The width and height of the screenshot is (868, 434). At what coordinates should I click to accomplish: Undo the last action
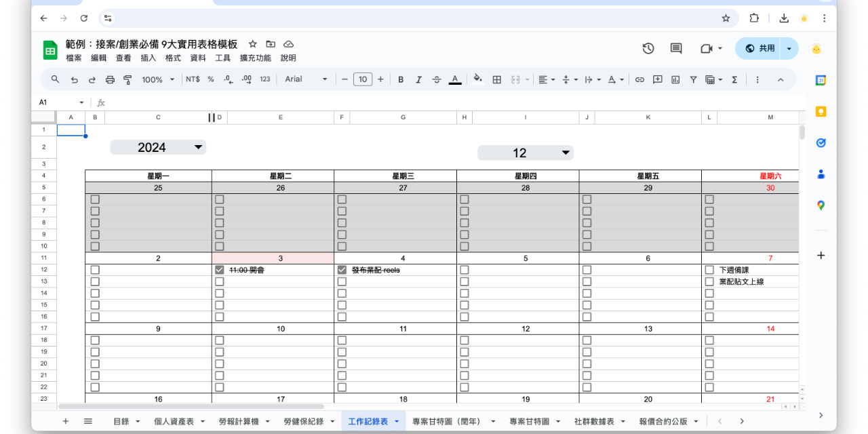74,79
